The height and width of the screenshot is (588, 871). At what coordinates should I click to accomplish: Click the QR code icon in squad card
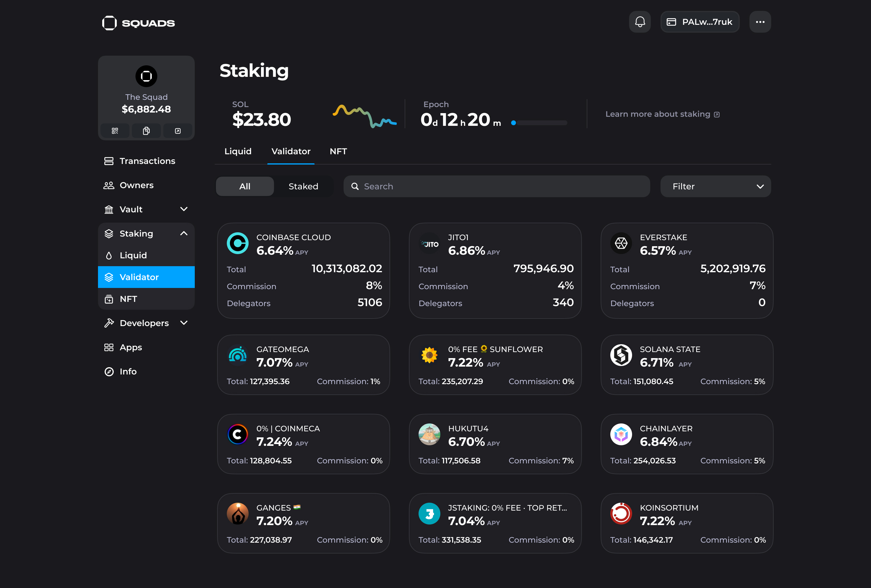point(115,131)
